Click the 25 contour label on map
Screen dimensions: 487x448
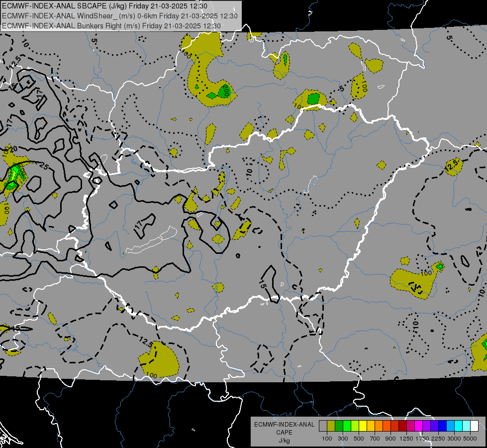[x=44, y=167]
